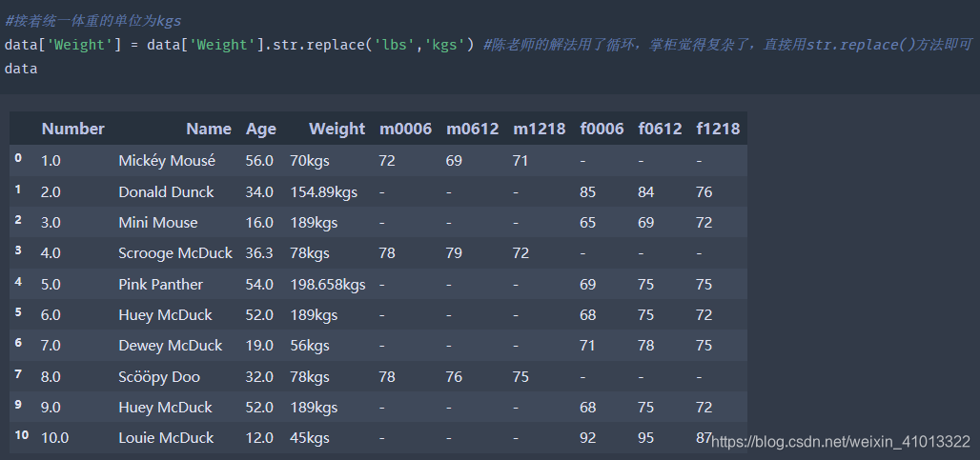Click the m0612 column header
The height and width of the screenshot is (460, 980).
click(x=473, y=129)
